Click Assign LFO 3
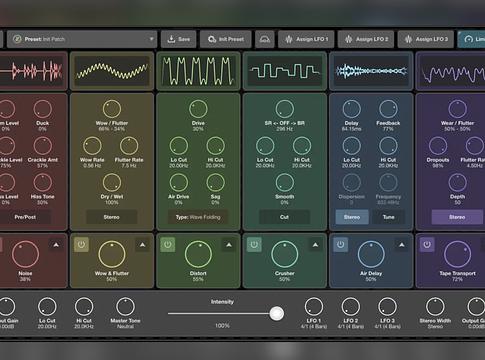This screenshot has height=360, width=485. tap(426, 39)
